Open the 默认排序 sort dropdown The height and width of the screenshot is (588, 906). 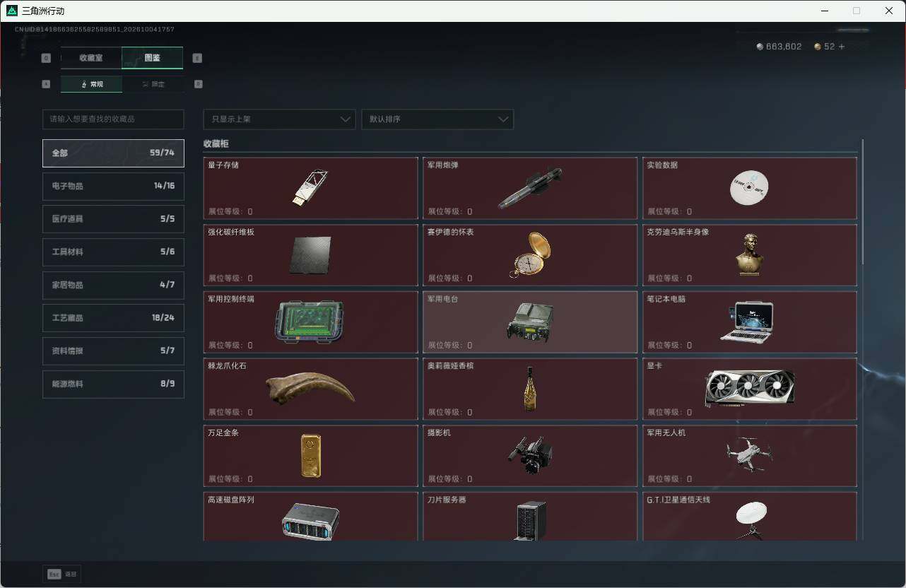(x=437, y=119)
